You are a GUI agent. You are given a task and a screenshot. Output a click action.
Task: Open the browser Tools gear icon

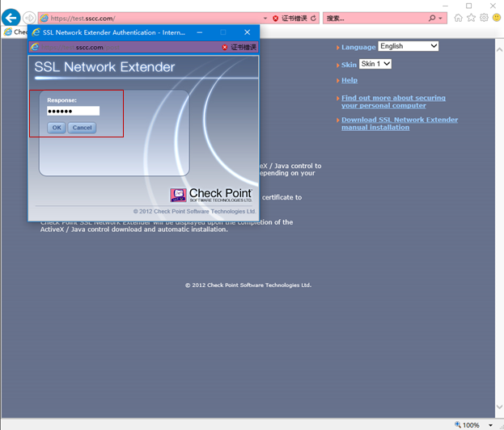[484, 18]
